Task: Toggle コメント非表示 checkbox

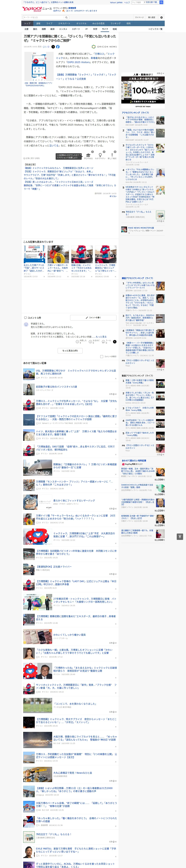Action: point(102,356)
